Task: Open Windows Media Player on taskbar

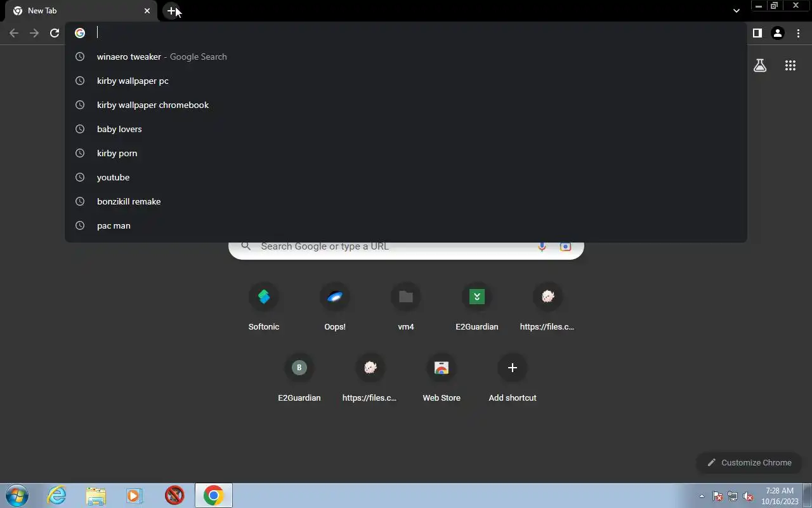Action: click(134, 495)
